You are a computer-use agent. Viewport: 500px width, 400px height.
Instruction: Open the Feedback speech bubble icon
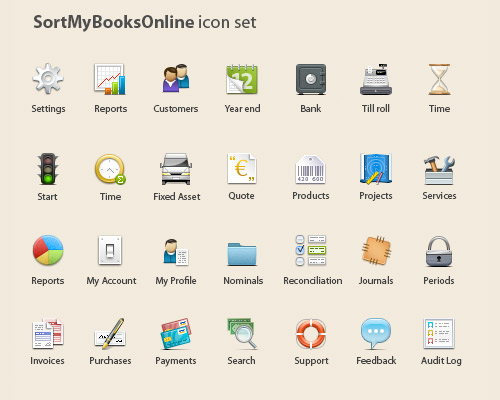tap(376, 333)
